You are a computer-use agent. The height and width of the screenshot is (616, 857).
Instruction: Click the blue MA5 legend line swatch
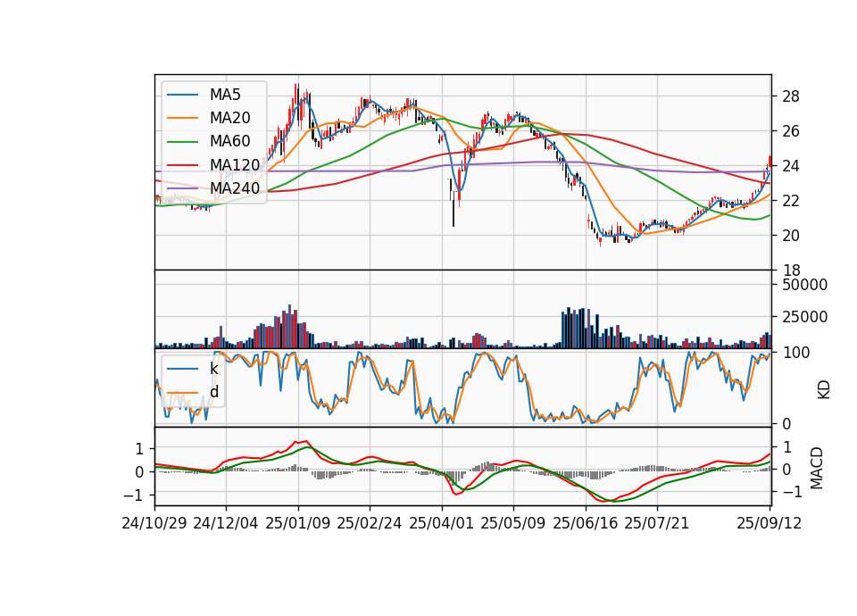pos(182,95)
